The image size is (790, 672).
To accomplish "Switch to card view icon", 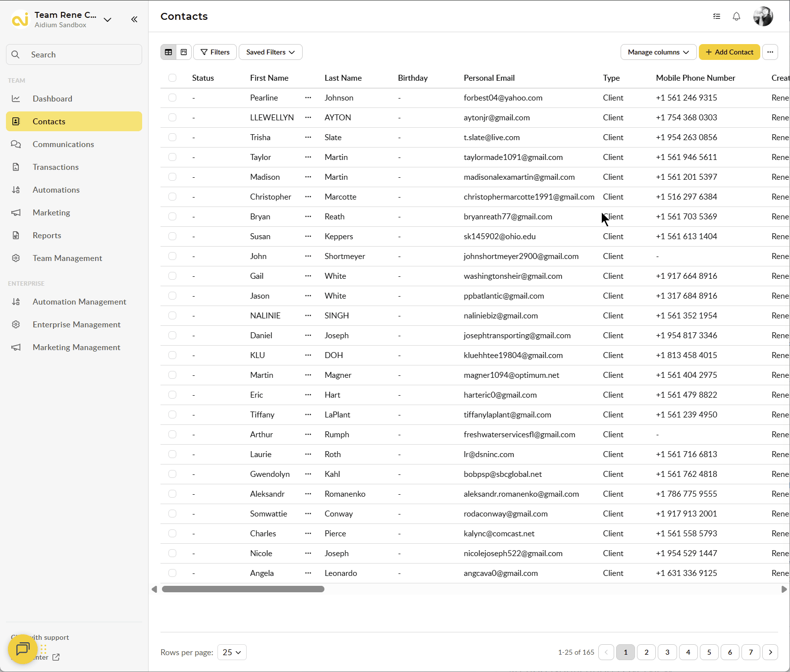I will pyautogui.click(x=184, y=52).
